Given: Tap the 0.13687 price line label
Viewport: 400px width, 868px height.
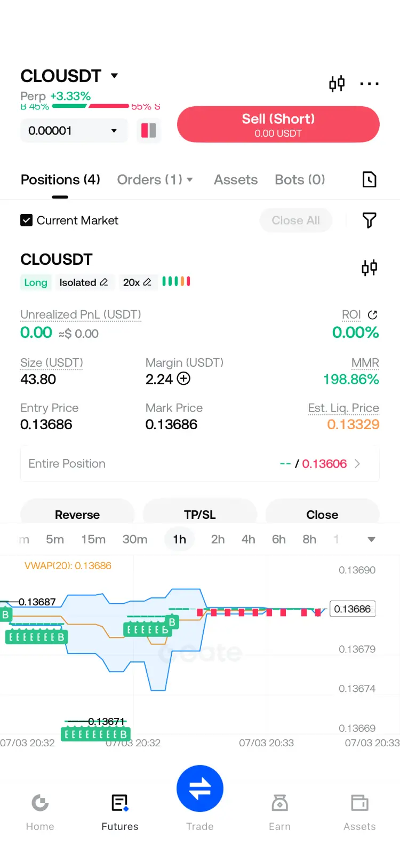Looking at the screenshot, I should [37, 602].
